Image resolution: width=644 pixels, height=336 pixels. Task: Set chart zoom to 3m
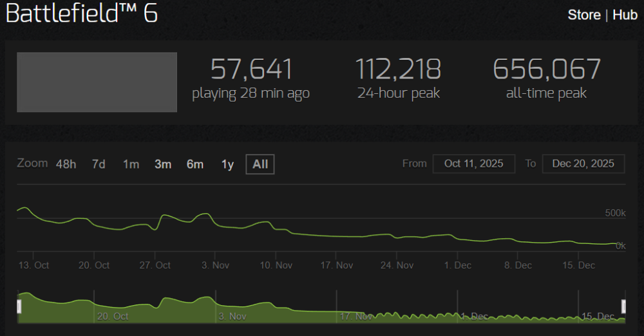(x=163, y=164)
